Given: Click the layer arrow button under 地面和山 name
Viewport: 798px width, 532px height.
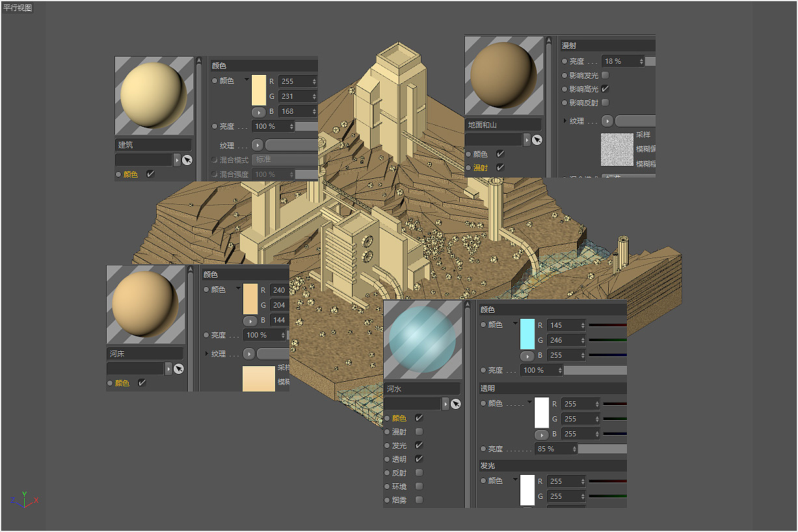Looking at the screenshot, I should coord(527,140).
